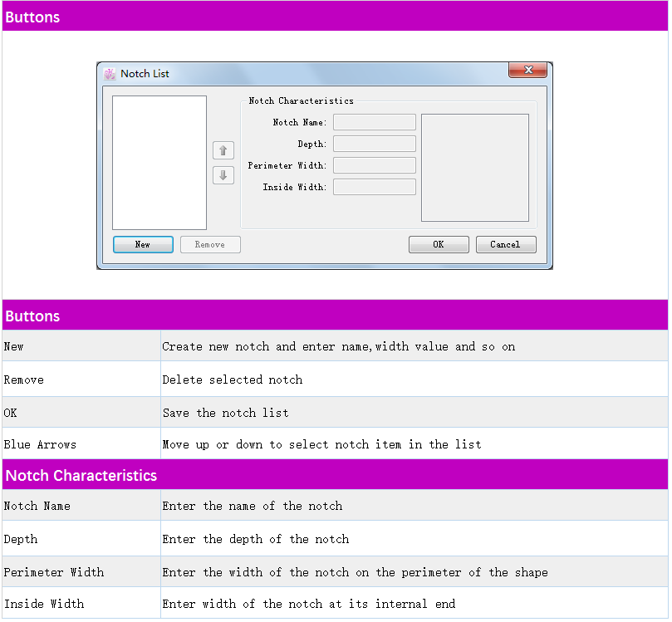Viewport: 672px width, 622px height.
Task: Click the 'Delete selected notch' description text
Action: pos(233,380)
